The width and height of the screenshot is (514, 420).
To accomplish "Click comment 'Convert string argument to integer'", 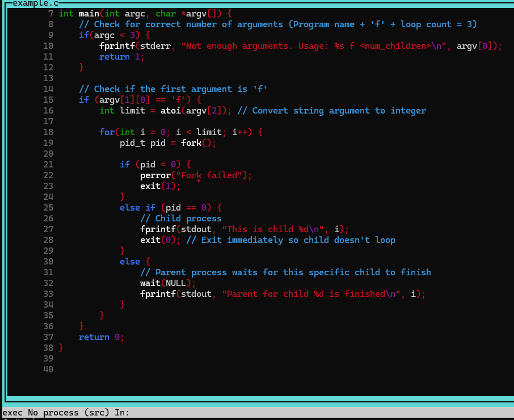I will [x=332, y=111].
